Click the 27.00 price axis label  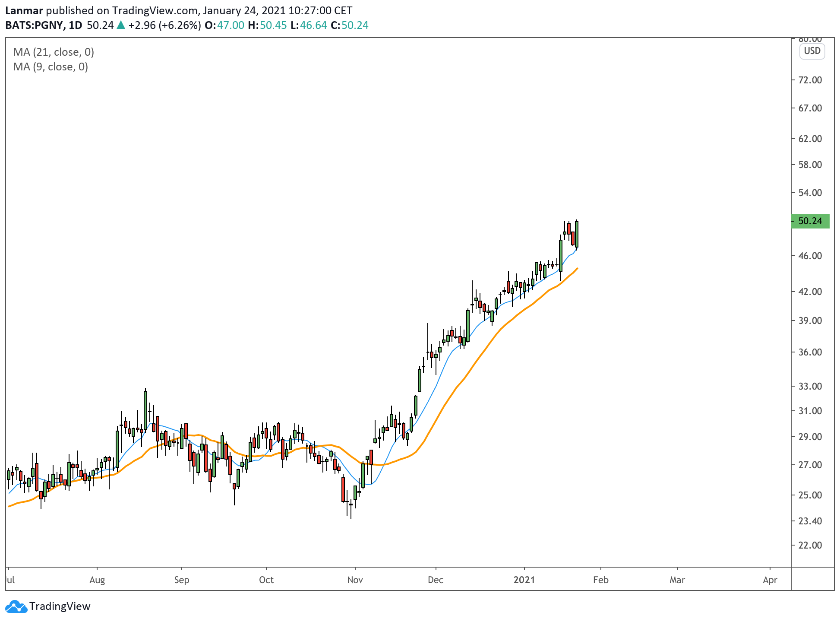tap(810, 465)
